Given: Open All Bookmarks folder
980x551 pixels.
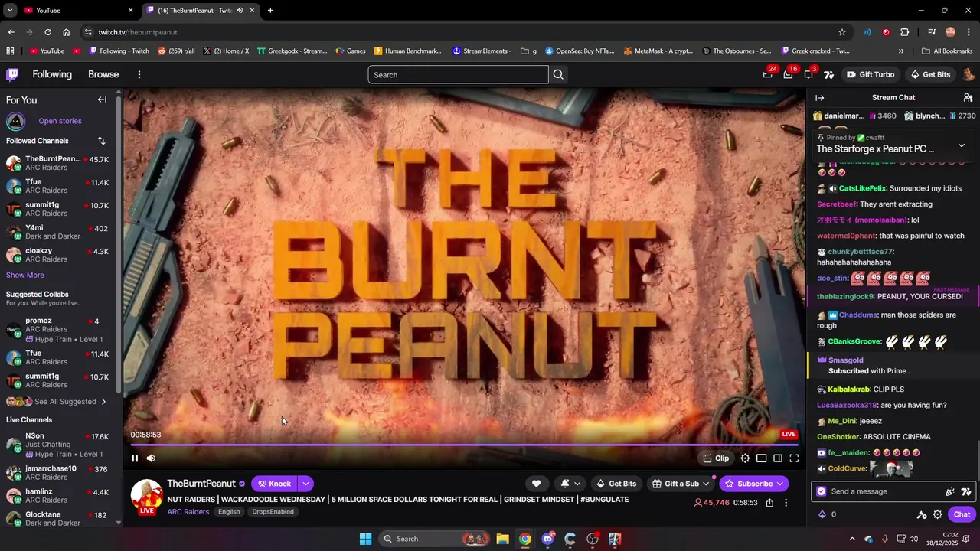Looking at the screenshot, I should (x=947, y=51).
